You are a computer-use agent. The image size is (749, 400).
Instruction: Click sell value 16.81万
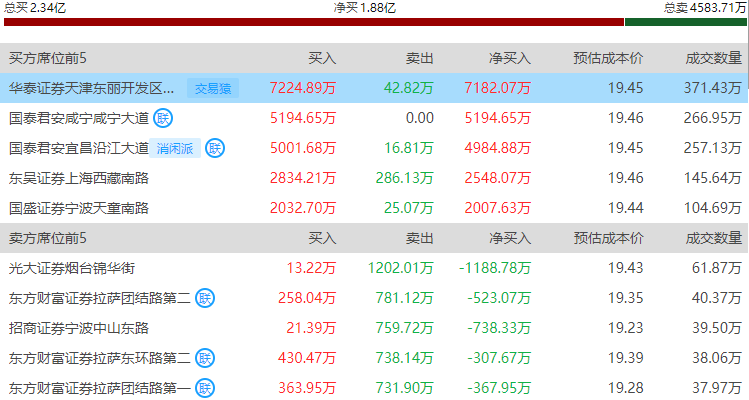pyautogui.click(x=408, y=148)
